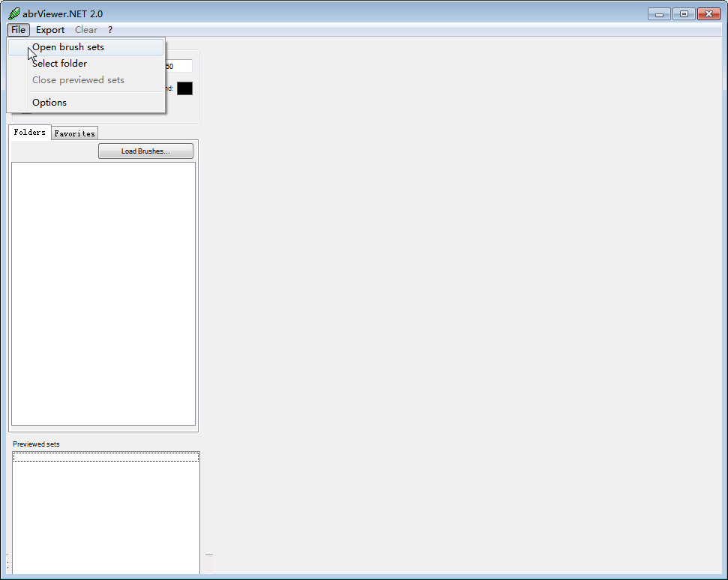Minimize the abrViewer.NET window
This screenshot has height=580, width=728.
659,14
